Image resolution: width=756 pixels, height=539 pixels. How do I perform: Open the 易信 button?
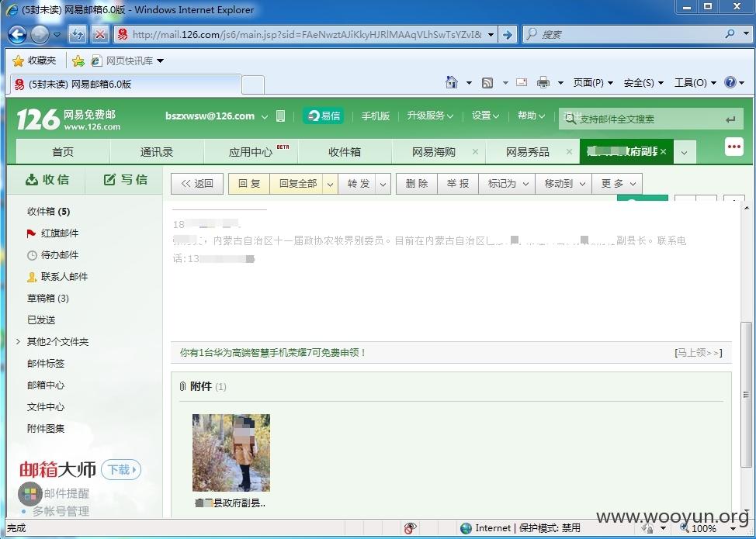[x=324, y=116]
